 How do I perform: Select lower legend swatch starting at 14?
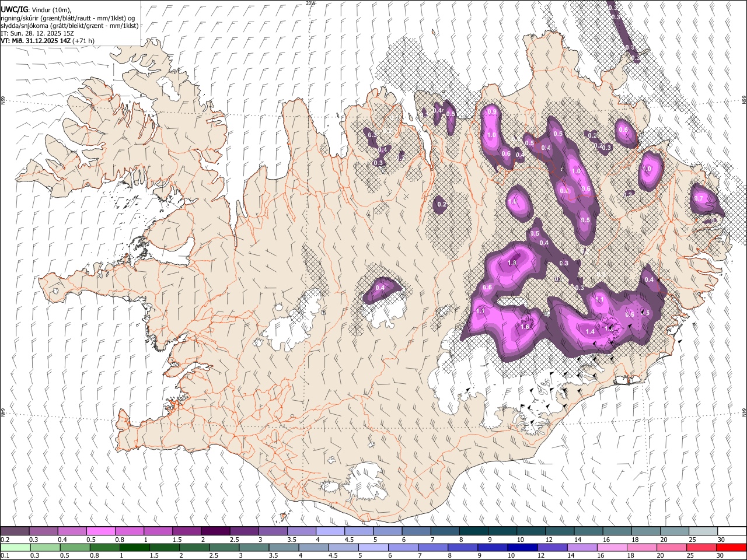click(x=581, y=548)
